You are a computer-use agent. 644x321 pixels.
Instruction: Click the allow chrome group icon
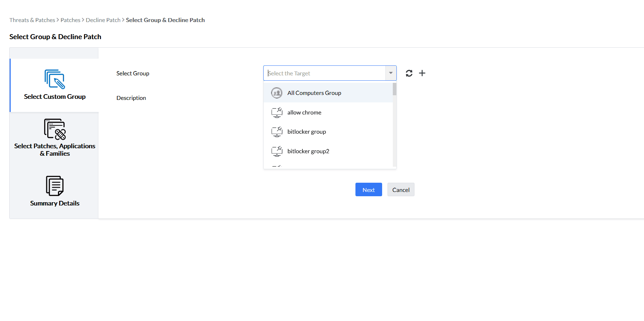tap(277, 112)
